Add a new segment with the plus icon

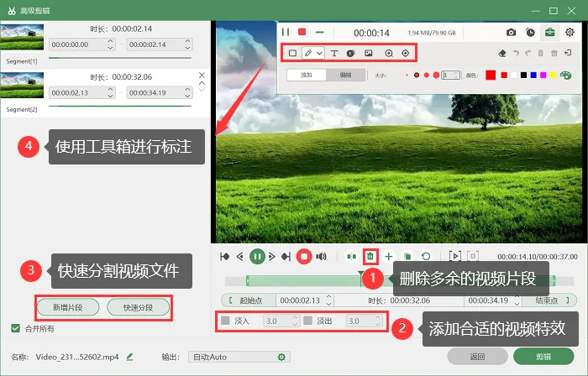[x=388, y=257]
